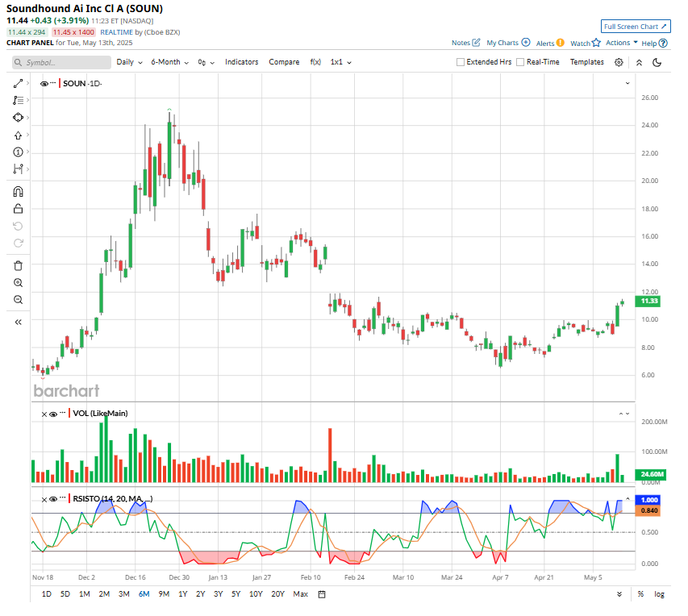Undo the last chart action
Image resolution: width=688 pixels, height=616 pixels.
coord(18,226)
